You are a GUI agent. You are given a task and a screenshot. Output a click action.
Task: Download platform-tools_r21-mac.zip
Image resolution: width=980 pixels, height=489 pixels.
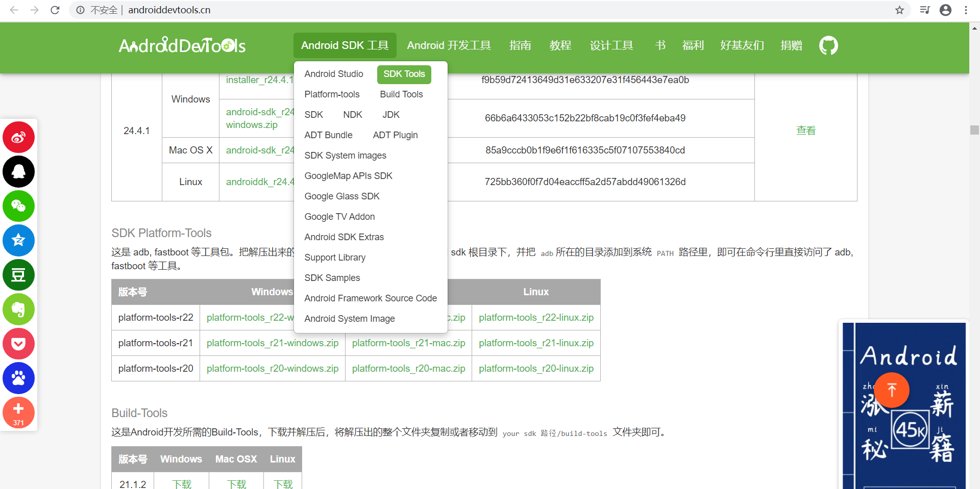point(408,343)
